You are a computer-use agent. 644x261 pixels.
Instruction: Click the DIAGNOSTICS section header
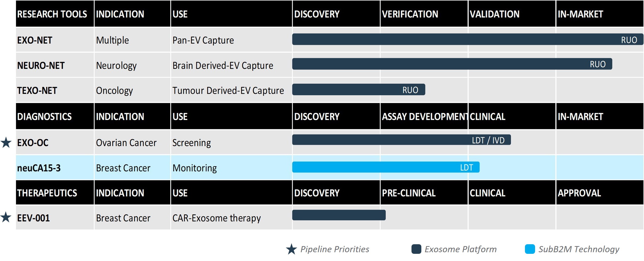coord(44,117)
